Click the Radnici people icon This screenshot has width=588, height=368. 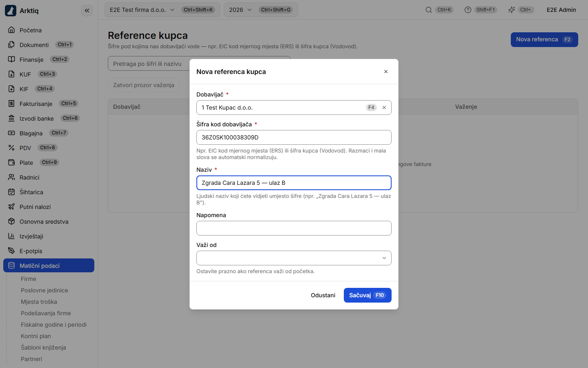point(11,177)
